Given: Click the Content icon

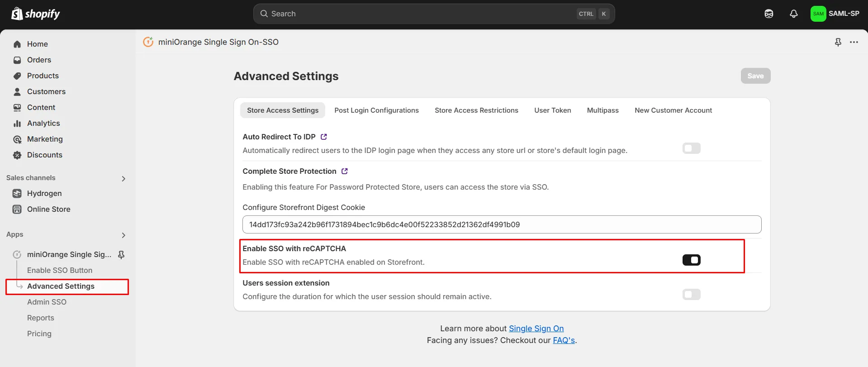Looking at the screenshot, I should 17,107.
